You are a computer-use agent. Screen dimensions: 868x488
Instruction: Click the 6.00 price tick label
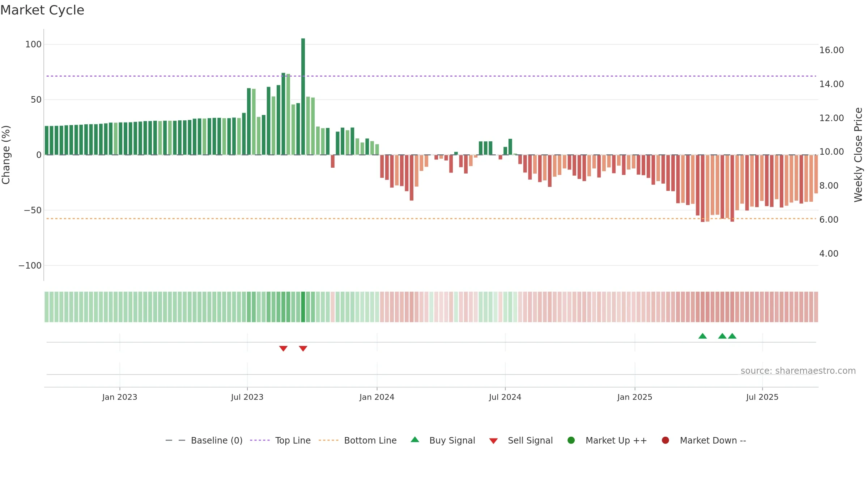(x=829, y=220)
